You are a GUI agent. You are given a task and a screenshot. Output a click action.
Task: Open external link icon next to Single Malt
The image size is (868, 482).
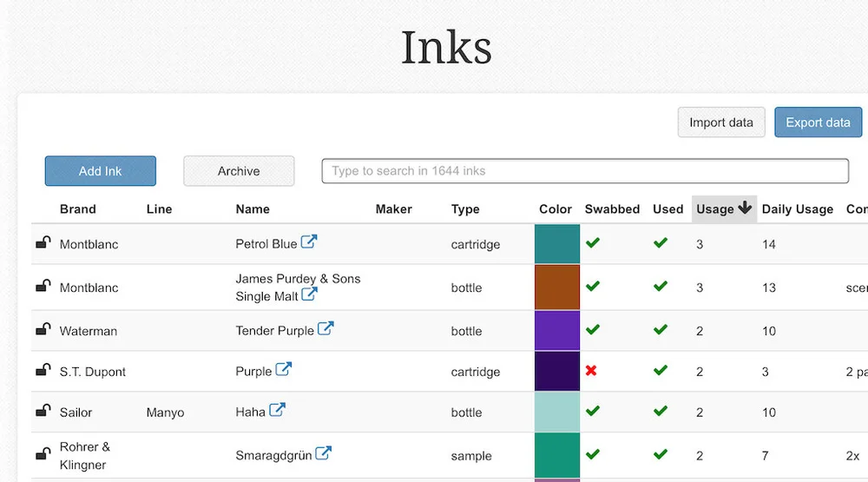pos(310,294)
